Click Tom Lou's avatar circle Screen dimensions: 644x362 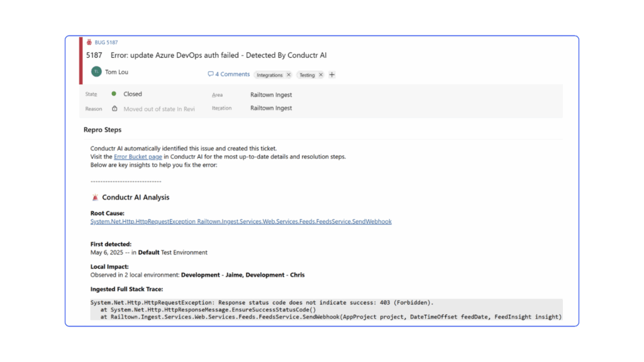coord(96,72)
